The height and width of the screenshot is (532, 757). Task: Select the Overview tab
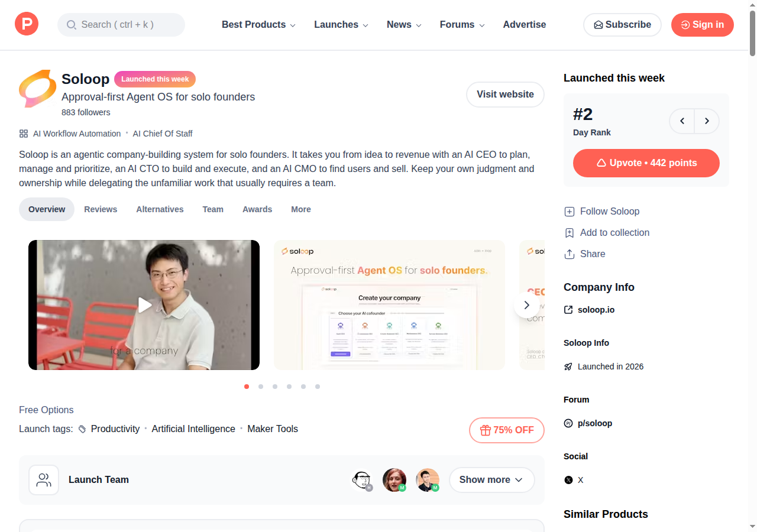[47, 209]
